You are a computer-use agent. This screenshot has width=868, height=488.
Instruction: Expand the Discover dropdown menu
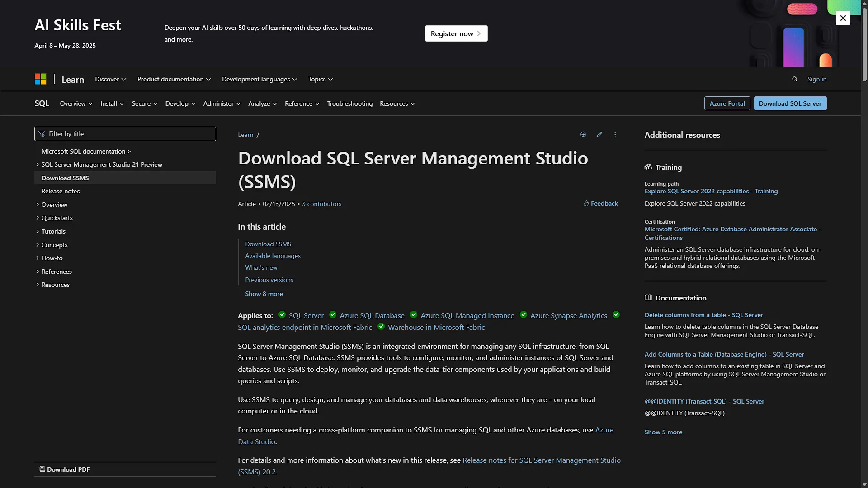(x=110, y=79)
